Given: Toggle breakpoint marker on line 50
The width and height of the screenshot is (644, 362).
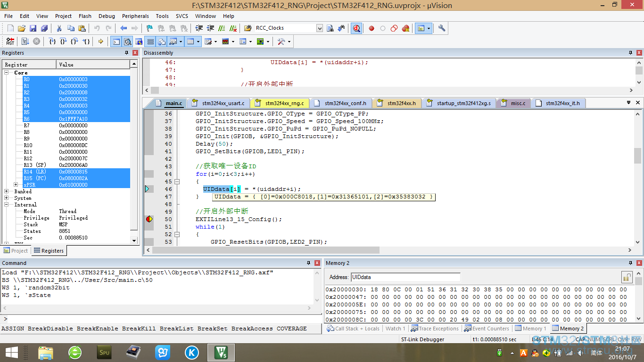Looking at the screenshot, I should (x=149, y=219).
